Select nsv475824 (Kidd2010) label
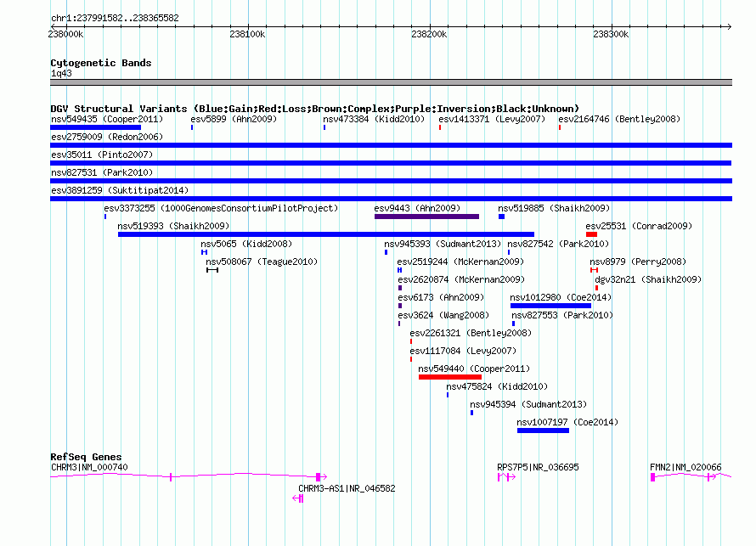The image size is (756, 546). click(x=497, y=386)
